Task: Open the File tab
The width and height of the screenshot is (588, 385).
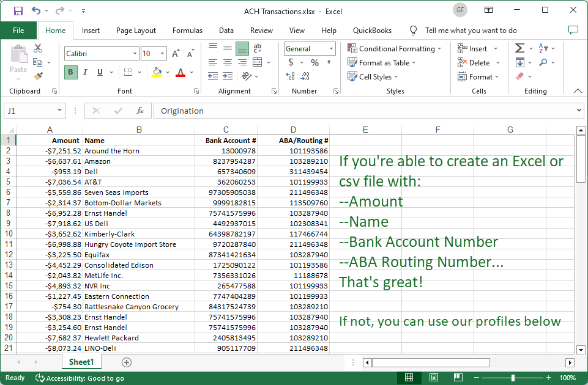Action: tap(18, 31)
